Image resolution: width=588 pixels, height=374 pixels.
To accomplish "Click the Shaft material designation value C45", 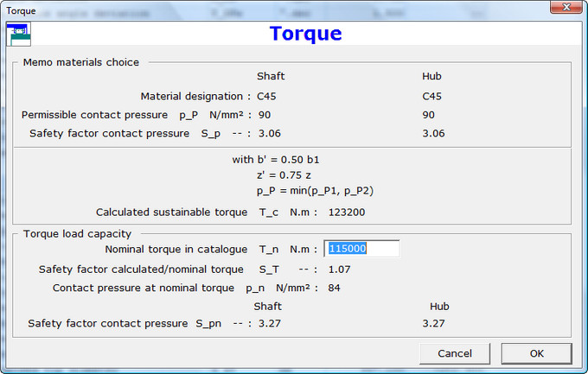I will coord(266,96).
